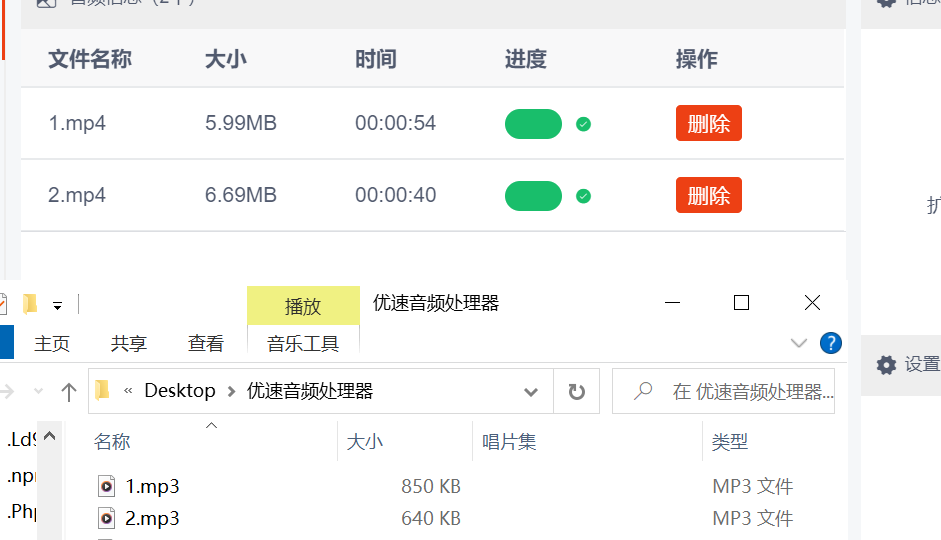Click the settings gear icon
Screen dimensions: 941x540
pyautogui.click(x=886, y=365)
